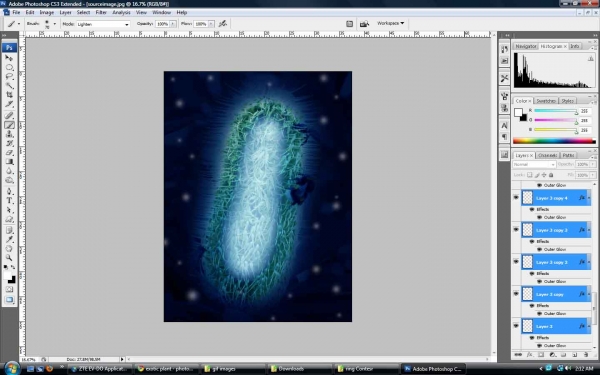Open the Workspace dropdown
600x375 pixels.
390,23
